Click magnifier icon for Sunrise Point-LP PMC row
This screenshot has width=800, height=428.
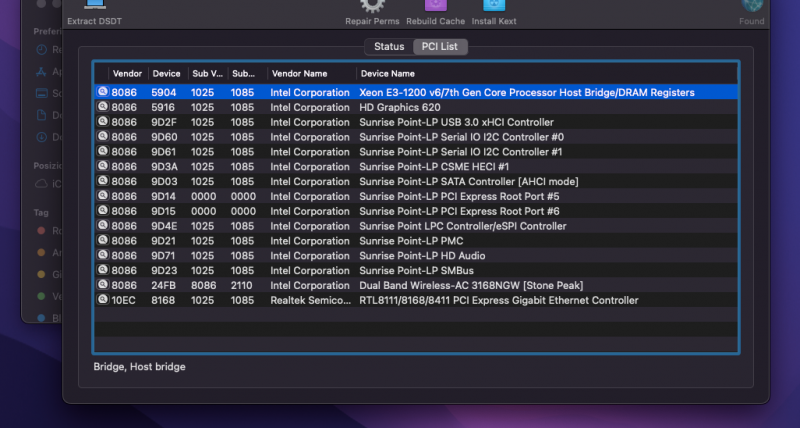tap(103, 240)
